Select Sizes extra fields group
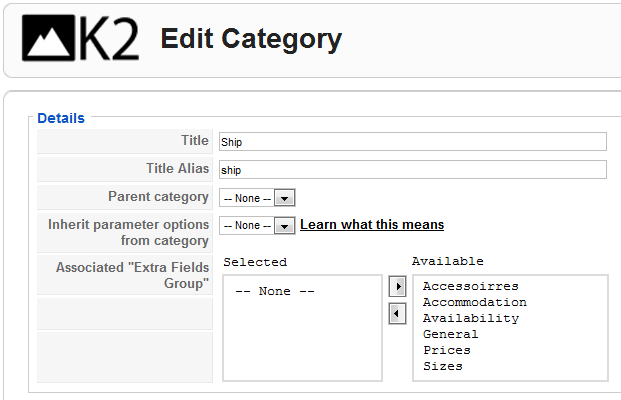 point(442,366)
